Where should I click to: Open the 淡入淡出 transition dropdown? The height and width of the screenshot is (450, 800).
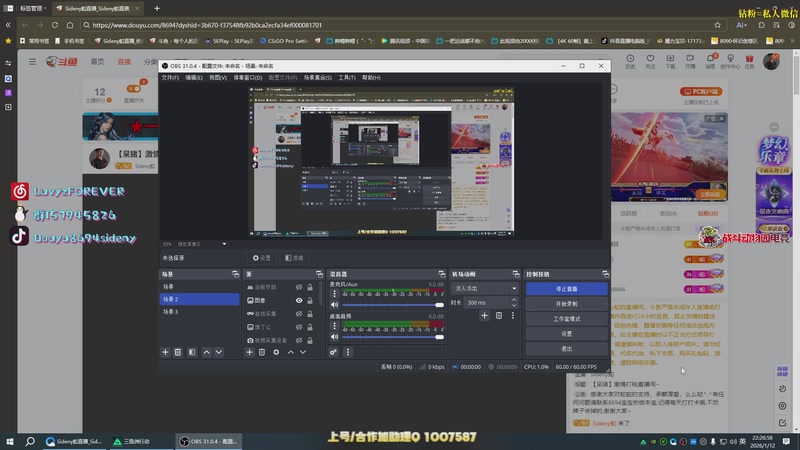(486, 288)
